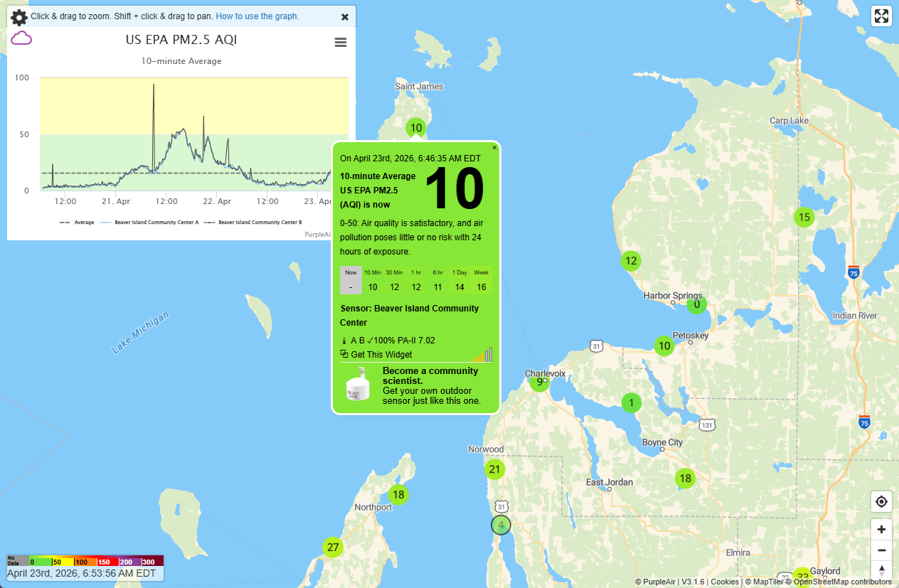This screenshot has width=899, height=588.
Task: Click the purple cloud icon on graph
Action: tap(21, 38)
